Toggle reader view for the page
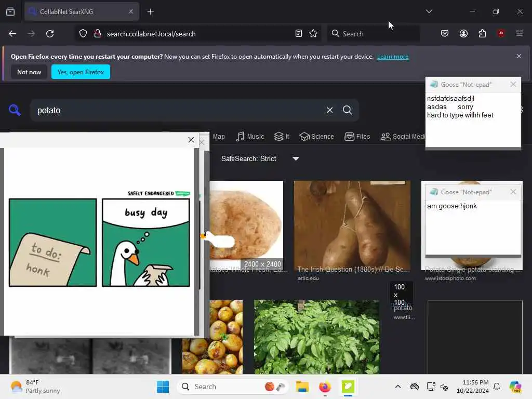 tap(299, 34)
